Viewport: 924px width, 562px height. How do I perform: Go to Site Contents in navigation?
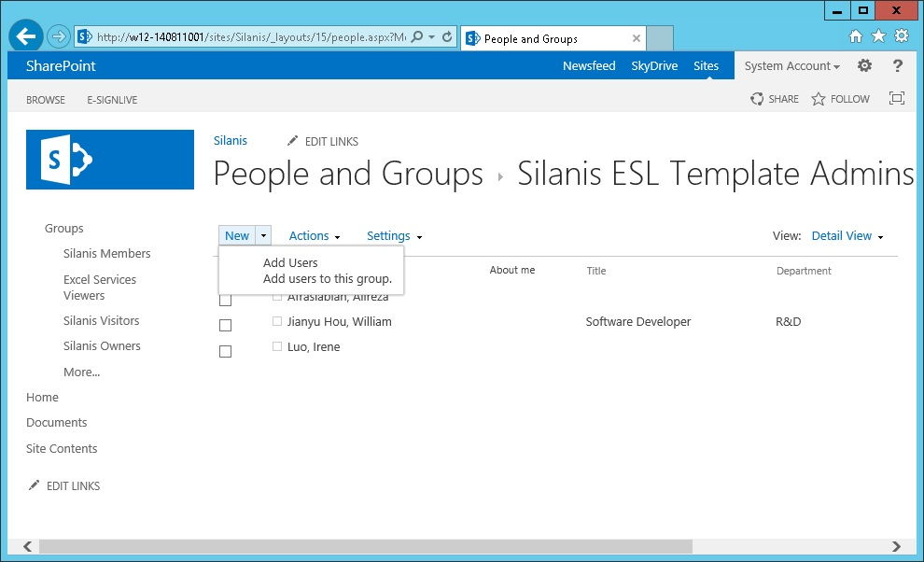pyautogui.click(x=62, y=449)
